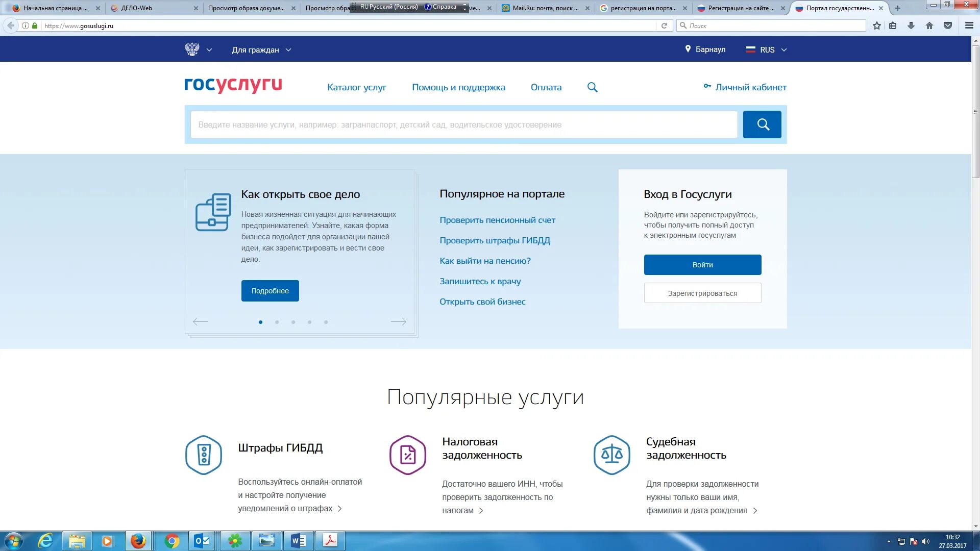Select the second carousel slide dot
Image resolution: width=980 pixels, height=551 pixels.
(277, 322)
